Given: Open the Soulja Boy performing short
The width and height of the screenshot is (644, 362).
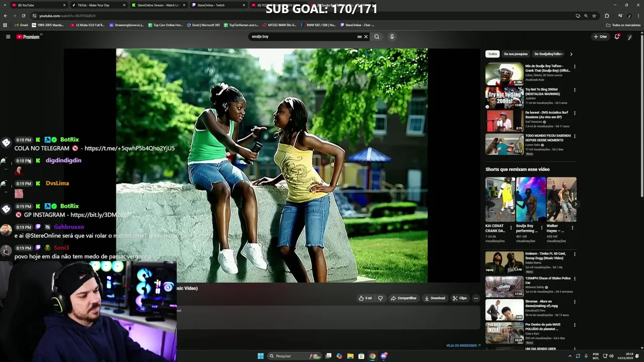Looking at the screenshot, I should pyautogui.click(x=531, y=199).
